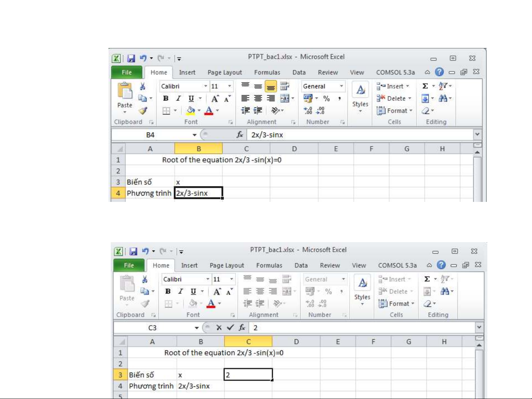
Task: Click Format Painter in the upper Excel window
Action: 143,111
